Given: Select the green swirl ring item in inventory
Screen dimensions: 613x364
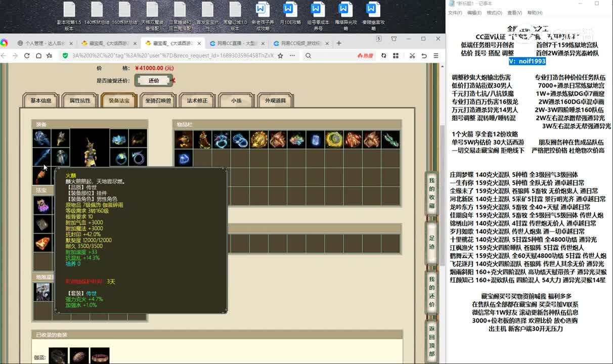Looking at the screenshot, I should coord(334,140).
